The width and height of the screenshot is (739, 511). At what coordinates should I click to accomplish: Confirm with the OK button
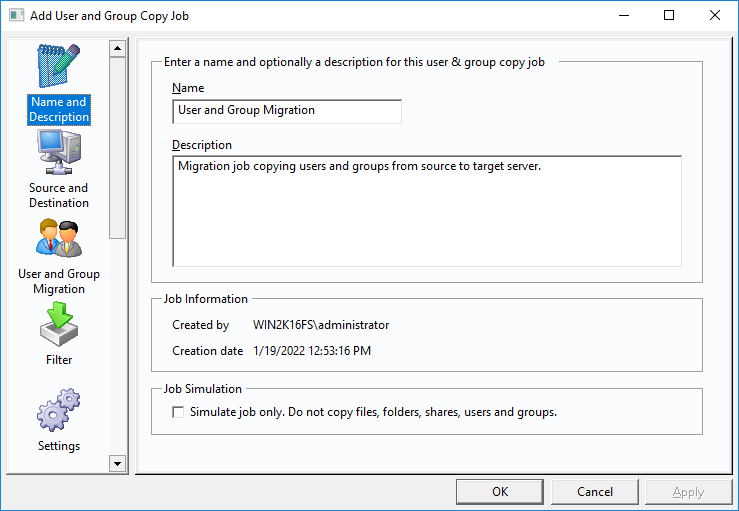pos(500,492)
